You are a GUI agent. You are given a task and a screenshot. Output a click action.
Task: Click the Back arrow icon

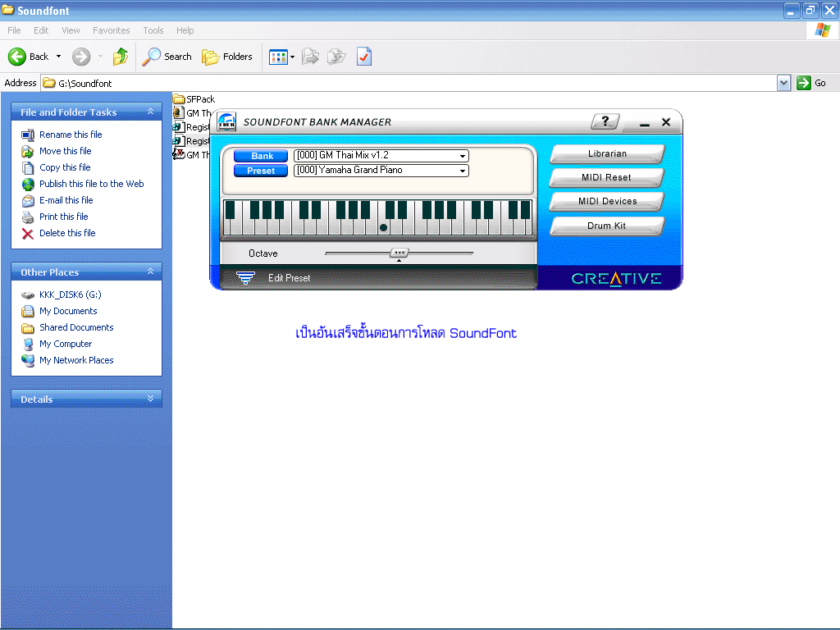17,57
